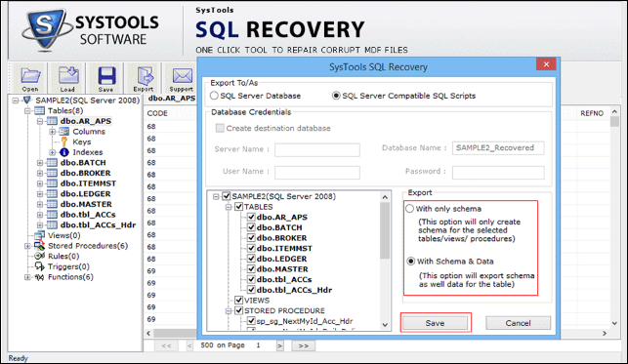
Task: Click the Cancel button in dialog
Action: coord(518,323)
